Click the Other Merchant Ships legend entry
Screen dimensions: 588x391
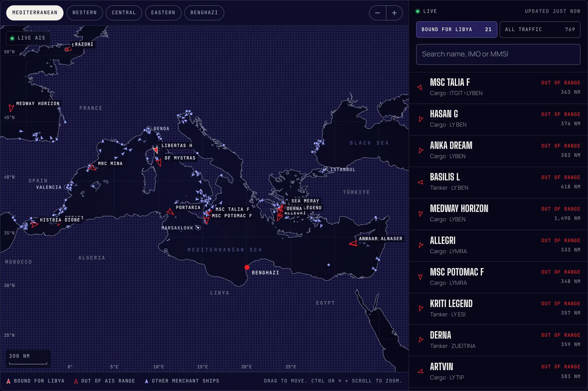pos(182,381)
